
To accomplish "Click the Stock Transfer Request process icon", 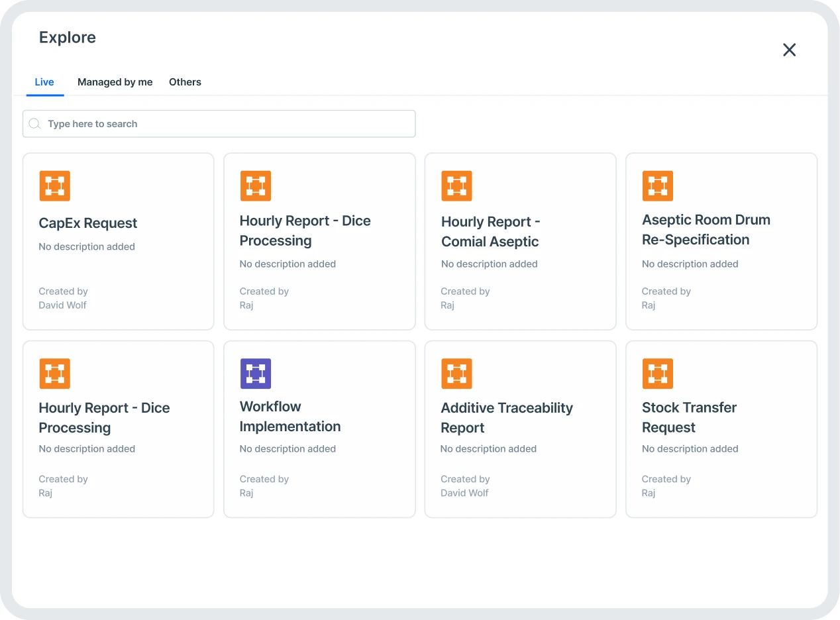I will pyautogui.click(x=658, y=374).
